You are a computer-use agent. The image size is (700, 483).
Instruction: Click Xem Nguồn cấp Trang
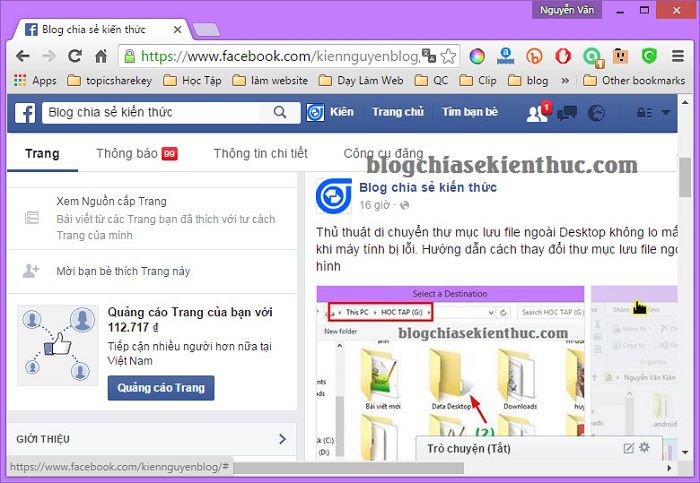(x=111, y=201)
